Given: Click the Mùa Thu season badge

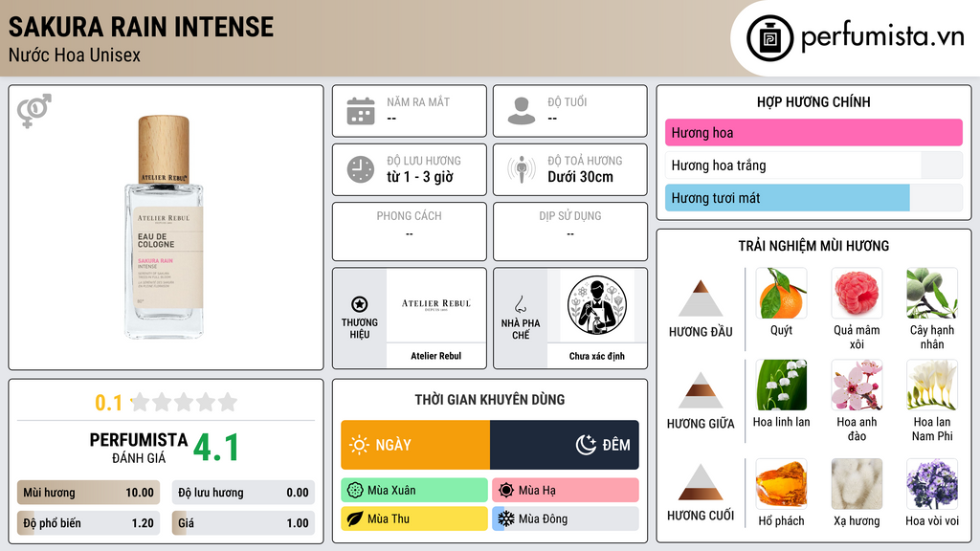Looking at the screenshot, I should (414, 518).
